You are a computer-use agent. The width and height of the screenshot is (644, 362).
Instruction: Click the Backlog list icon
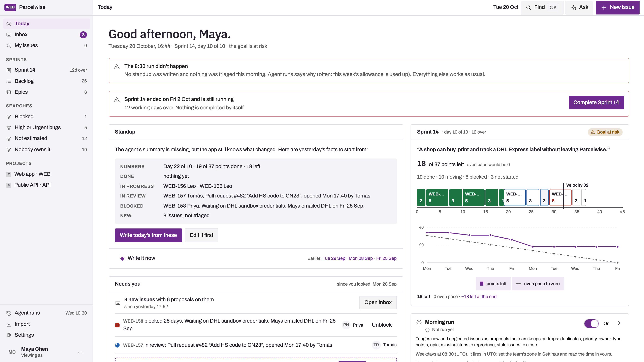click(x=9, y=81)
